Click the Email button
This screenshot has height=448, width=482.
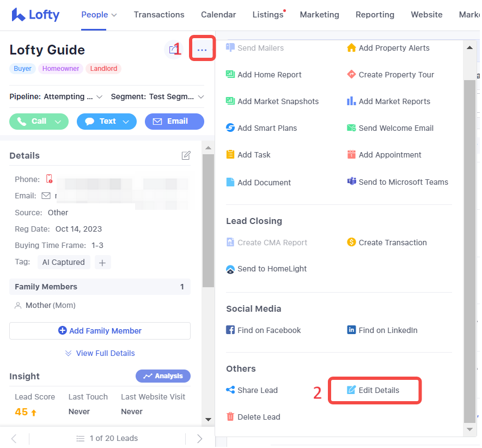point(175,122)
